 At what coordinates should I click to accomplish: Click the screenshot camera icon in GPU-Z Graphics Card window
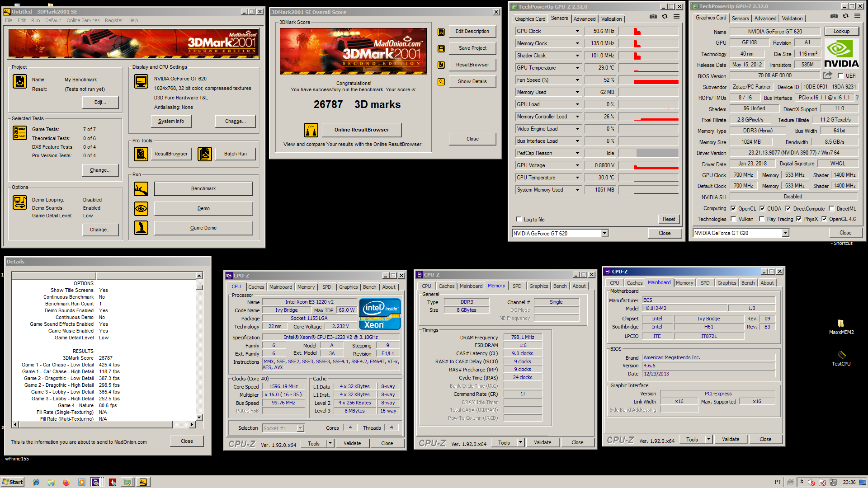834,16
